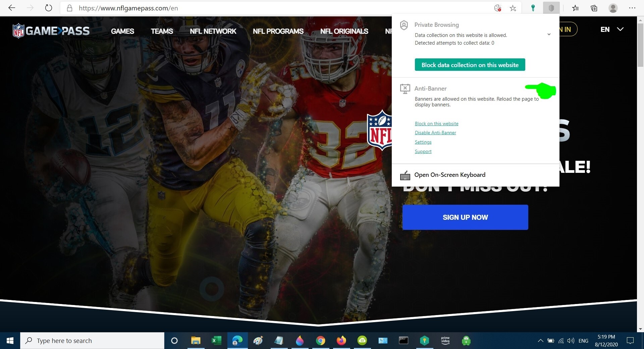Image resolution: width=644 pixels, height=349 pixels.
Task: Switch to Microsoft Edge in the taskbar
Action: point(237,341)
